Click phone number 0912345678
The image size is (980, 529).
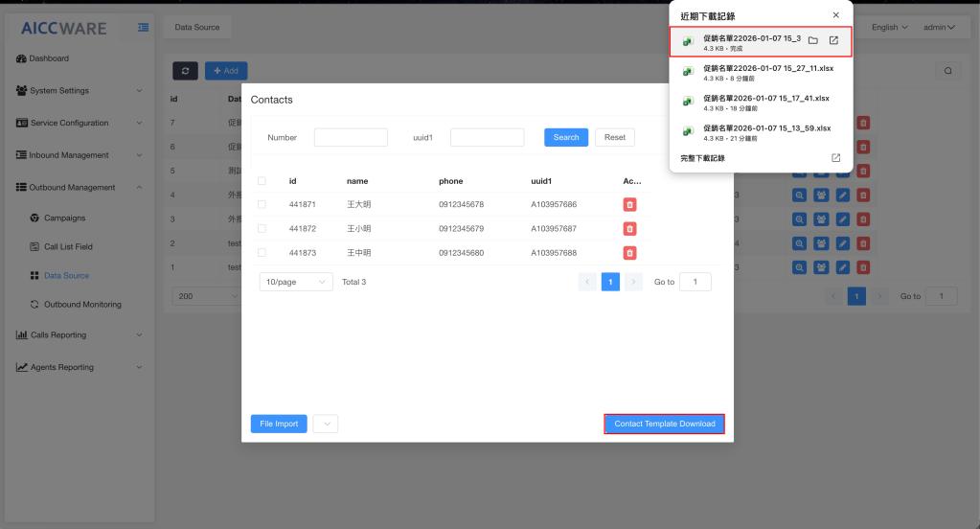[461, 204]
